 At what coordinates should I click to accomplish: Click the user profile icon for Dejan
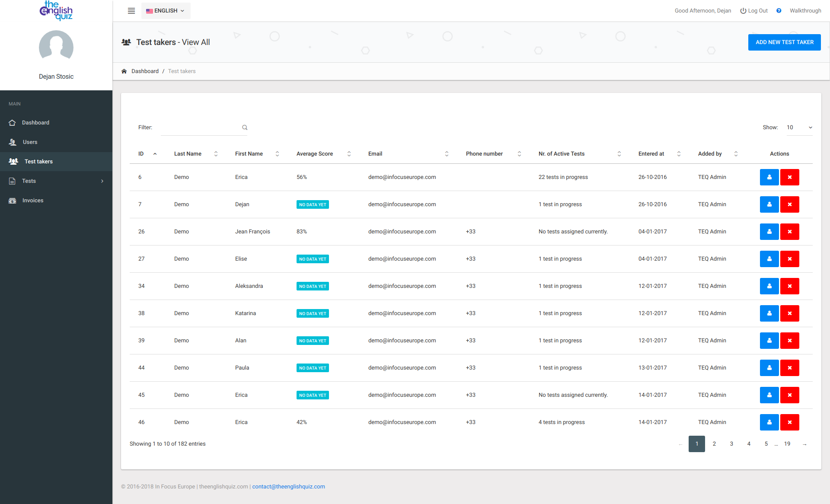click(768, 204)
